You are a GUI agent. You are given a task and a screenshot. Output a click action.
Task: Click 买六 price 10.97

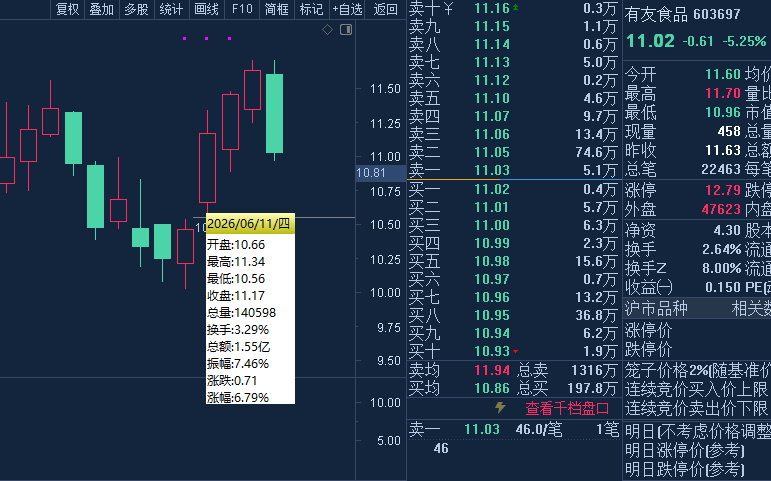(x=492, y=279)
